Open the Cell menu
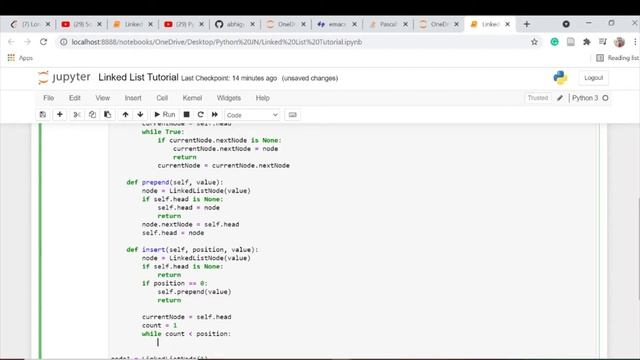Screen dimensions: 640x360 coord(162,98)
